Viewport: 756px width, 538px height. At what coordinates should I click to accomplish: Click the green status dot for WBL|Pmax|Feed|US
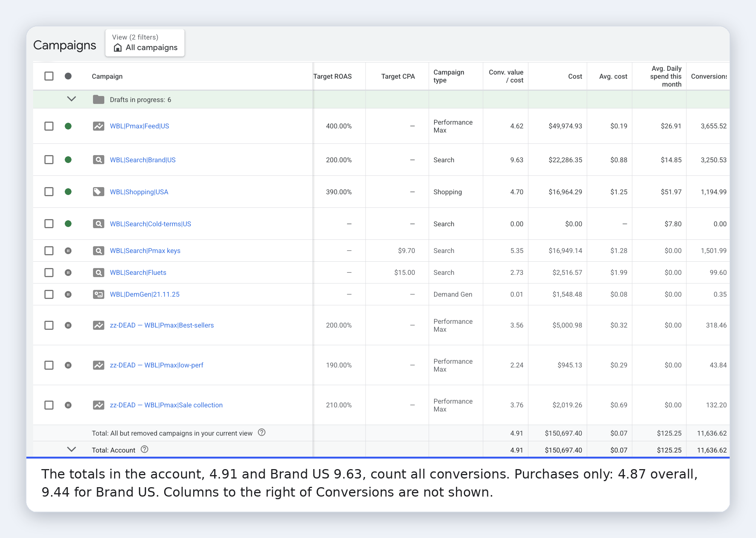(68, 126)
